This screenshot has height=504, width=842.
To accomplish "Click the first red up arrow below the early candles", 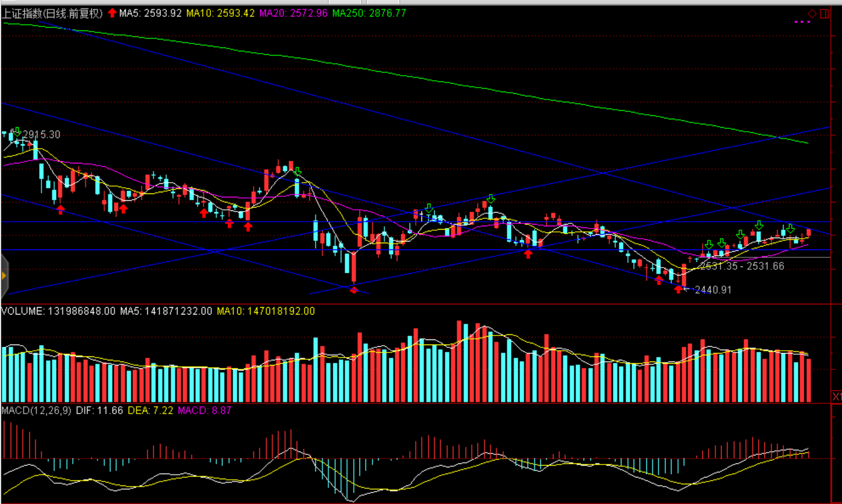I will 61,209.
